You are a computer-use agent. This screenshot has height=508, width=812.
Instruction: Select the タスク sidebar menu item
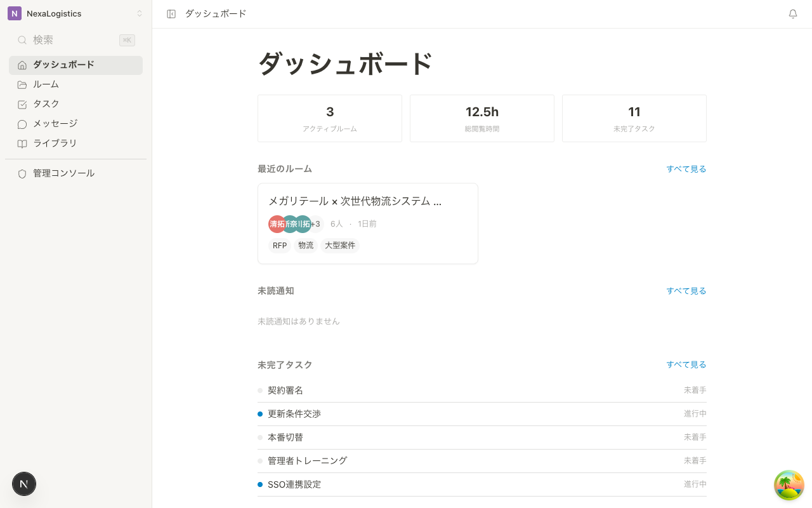click(x=46, y=104)
